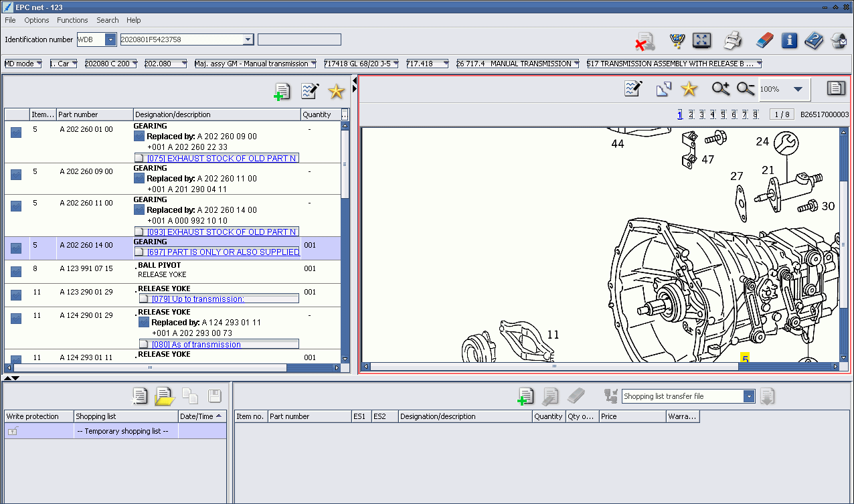Image resolution: width=854 pixels, height=504 pixels.
Task: Open the help book icon
Action: pos(814,40)
